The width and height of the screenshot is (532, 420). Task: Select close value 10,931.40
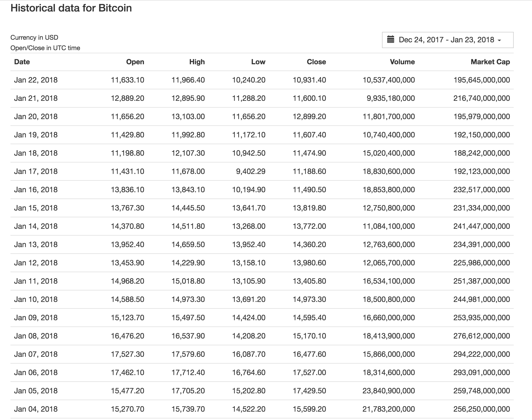pos(309,80)
